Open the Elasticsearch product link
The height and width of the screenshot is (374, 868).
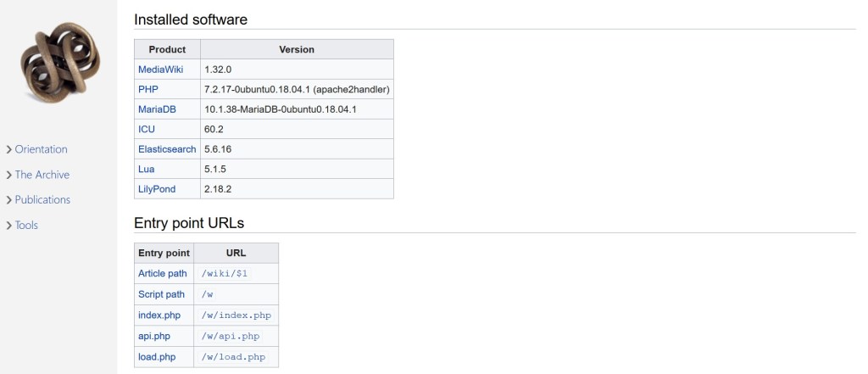point(167,149)
